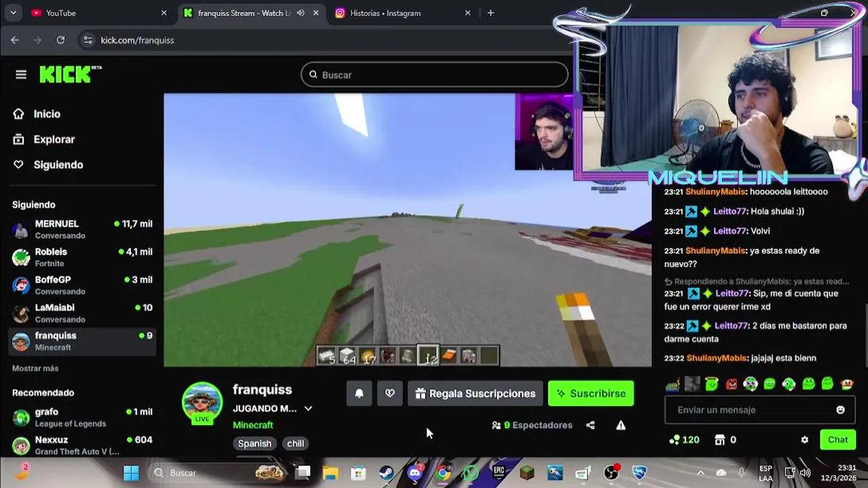Image resolution: width=868 pixels, height=488 pixels.
Task: Expand Mostrar más in following list
Action: pyautogui.click(x=35, y=368)
